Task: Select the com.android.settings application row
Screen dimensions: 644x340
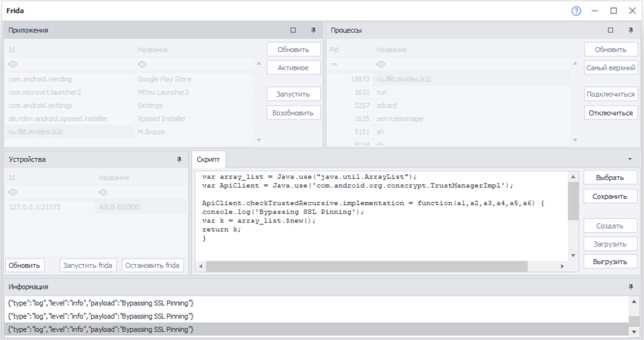Action: (129, 105)
